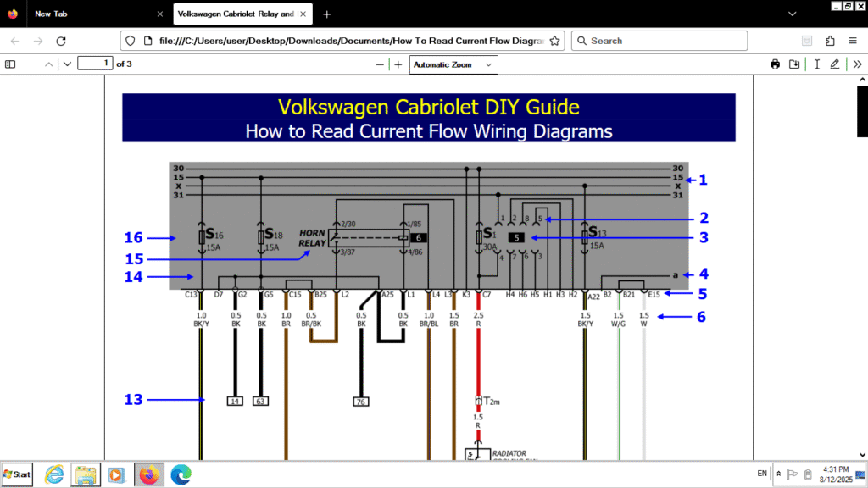The height and width of the screenshot is (488, 868).
Task: Click the '63' boxed wire terminator
Action: pyautogui.click(x=261, y=401)
